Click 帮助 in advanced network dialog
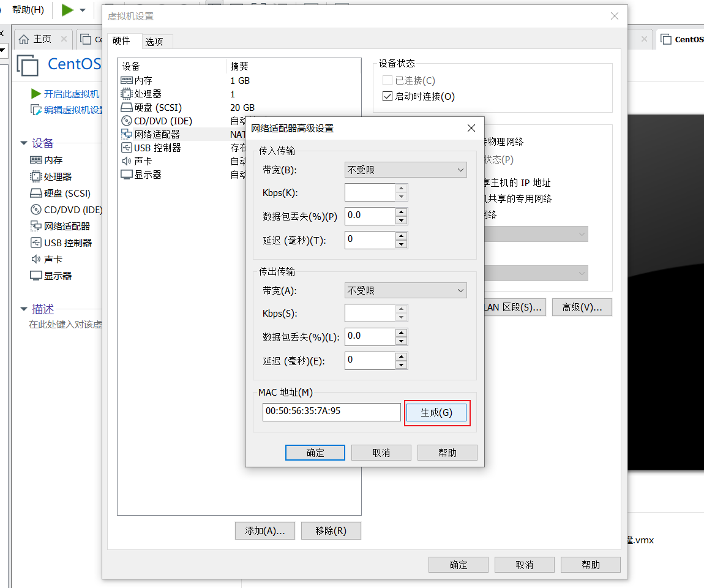The image size is (704, 588). coord(447,453)
